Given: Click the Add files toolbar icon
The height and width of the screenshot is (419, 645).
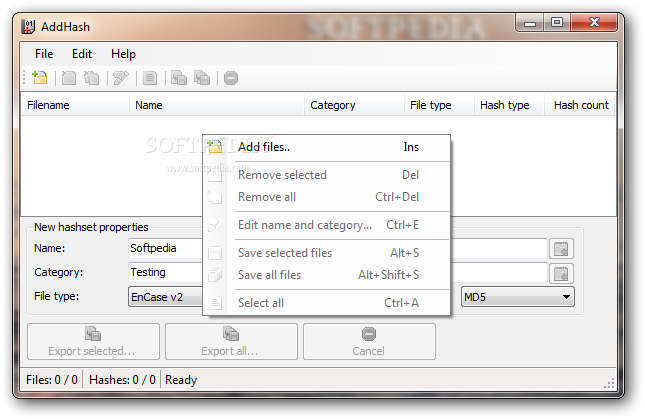Looking at the screenshot, I should point(40,78).
